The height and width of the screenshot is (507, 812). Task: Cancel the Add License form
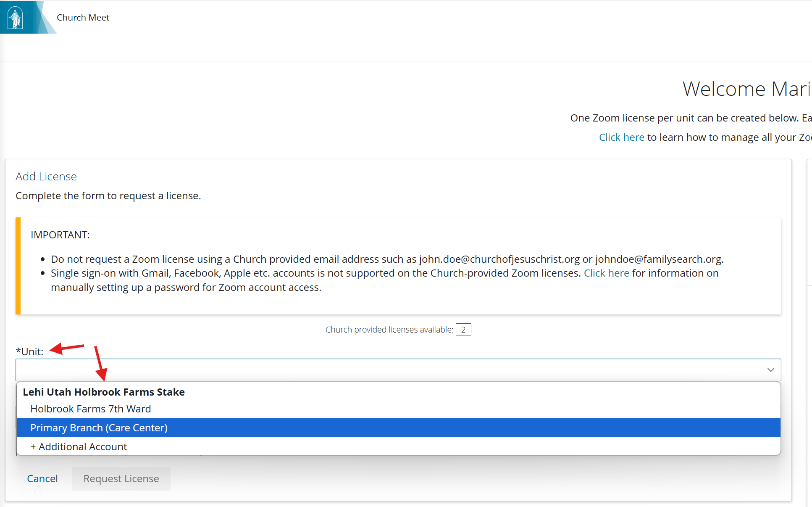pyautogui.click(x=42, y=478)
